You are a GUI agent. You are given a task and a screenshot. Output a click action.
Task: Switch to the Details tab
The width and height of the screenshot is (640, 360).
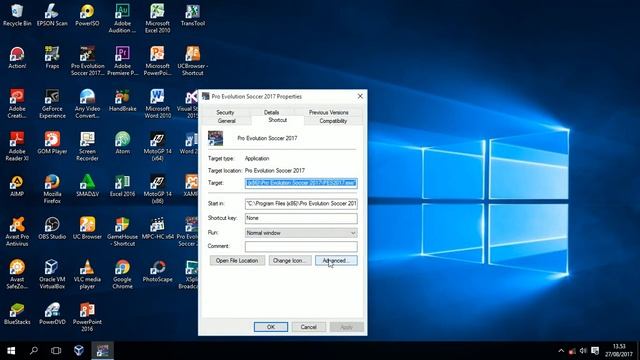coord(271,112)
